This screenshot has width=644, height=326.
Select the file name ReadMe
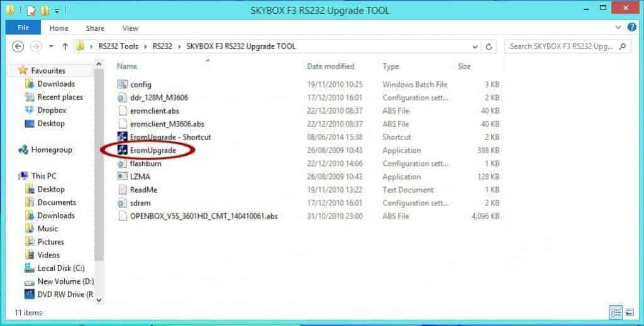(144, 190)
